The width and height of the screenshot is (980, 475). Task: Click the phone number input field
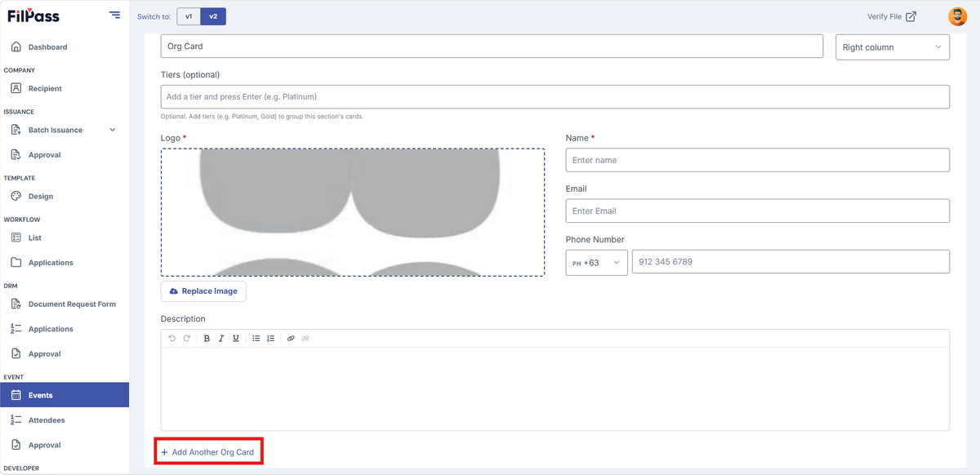pyautogui.click(x=791, y=262)
